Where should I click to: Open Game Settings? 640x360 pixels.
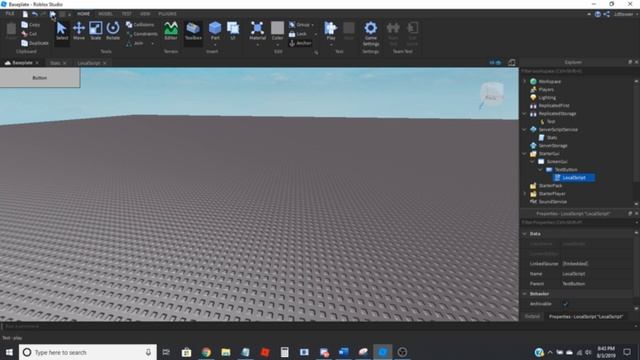371,33
